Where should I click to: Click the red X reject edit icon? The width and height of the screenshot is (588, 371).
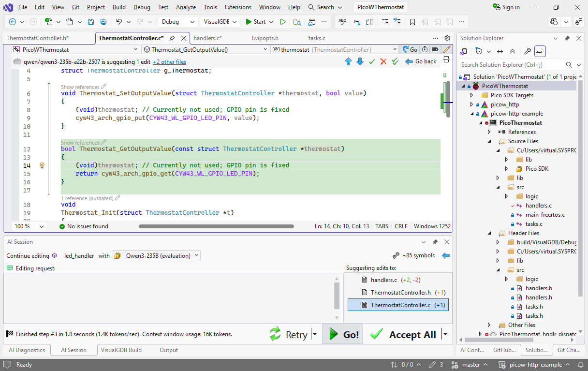pos(383,61)
